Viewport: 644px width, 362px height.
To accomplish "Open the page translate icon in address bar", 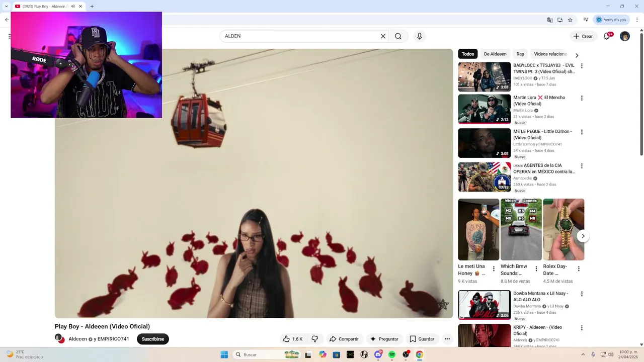I will (x=550, y=20).
